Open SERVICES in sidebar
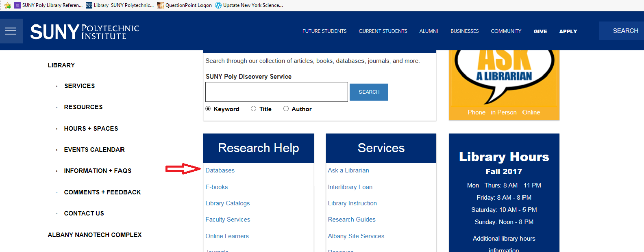The width and height of the screenshot is (644, 252). pos(79,86)
